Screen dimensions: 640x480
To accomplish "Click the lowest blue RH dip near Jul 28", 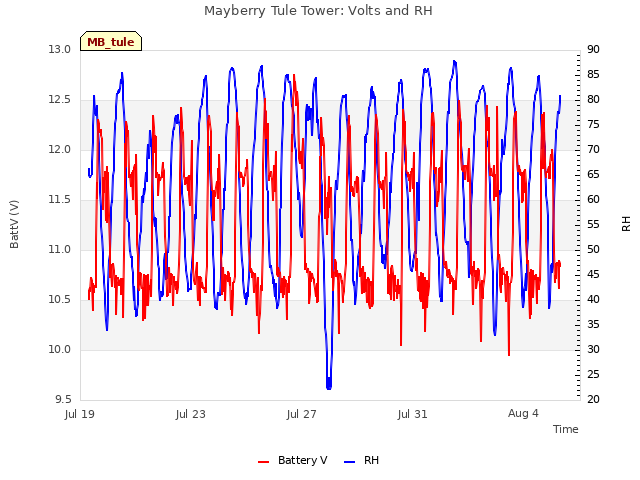I will point(329,387).
